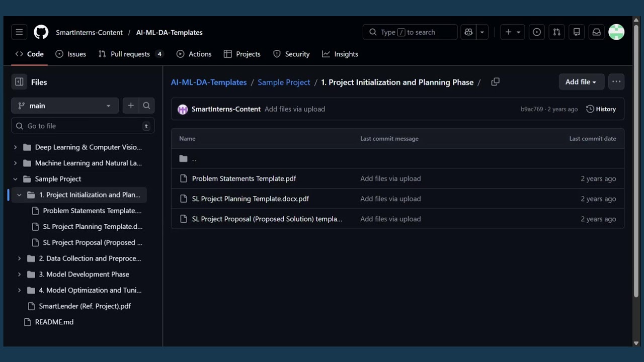
Task: Click the Sample Project folder icon in tree
Action: point(27,179)
